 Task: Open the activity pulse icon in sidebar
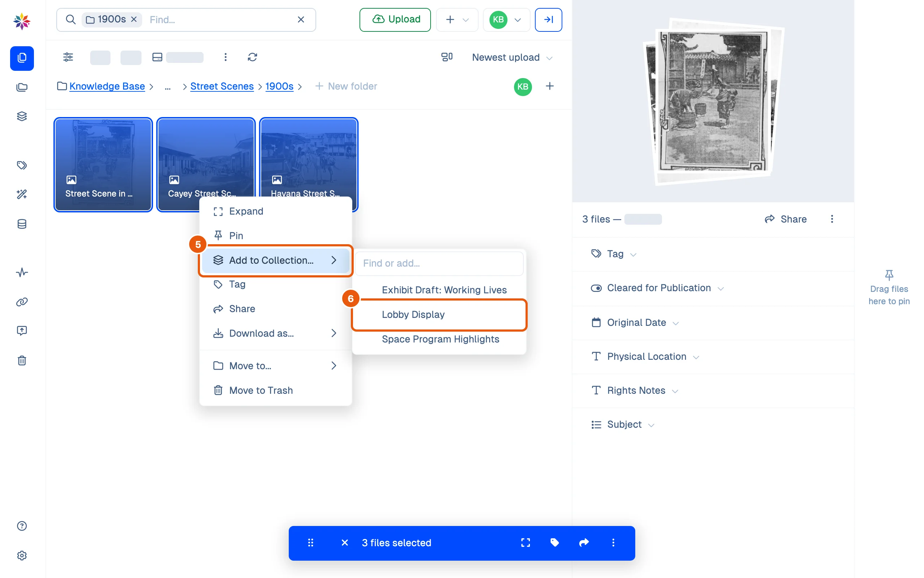(22, 272)
